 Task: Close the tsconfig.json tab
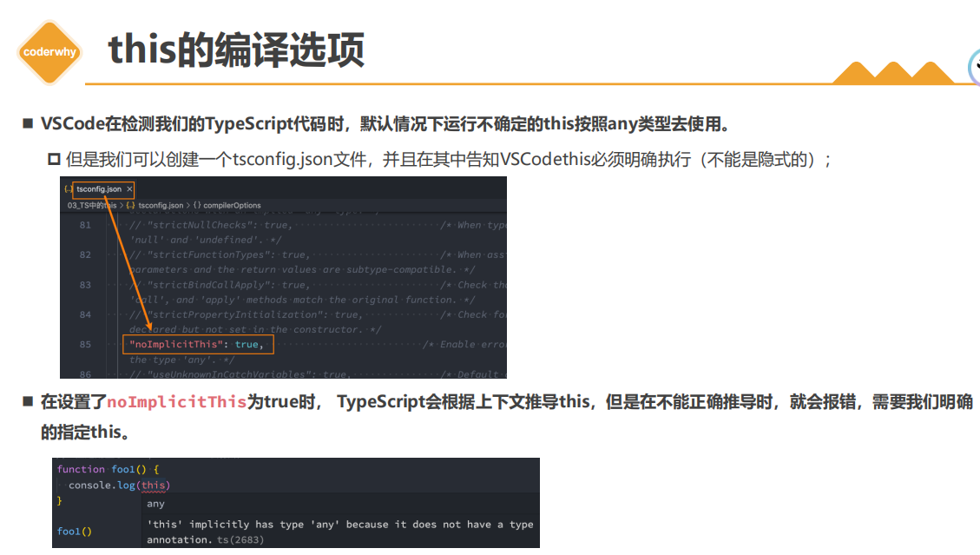(129, 189)
